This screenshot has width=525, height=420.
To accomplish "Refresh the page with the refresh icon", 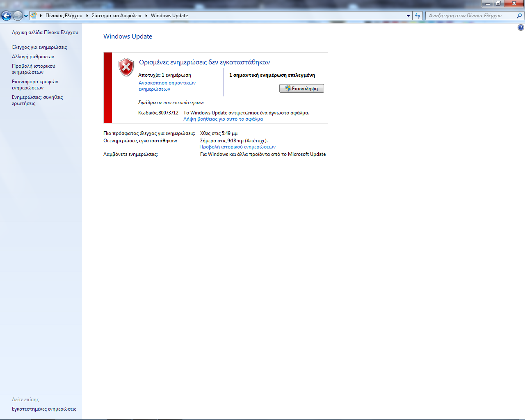I will click(x=418, y=16).
